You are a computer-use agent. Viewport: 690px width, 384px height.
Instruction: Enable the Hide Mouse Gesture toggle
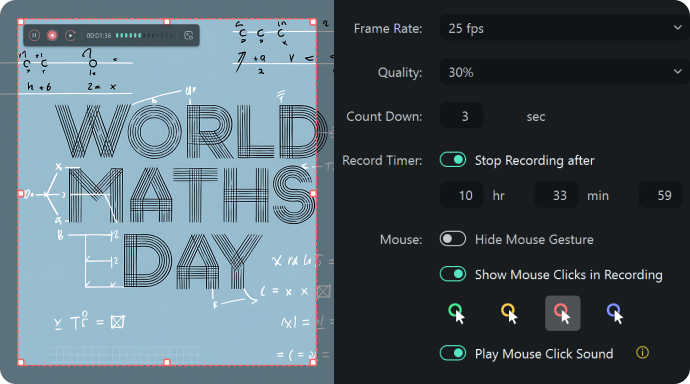tap(453, 239)
